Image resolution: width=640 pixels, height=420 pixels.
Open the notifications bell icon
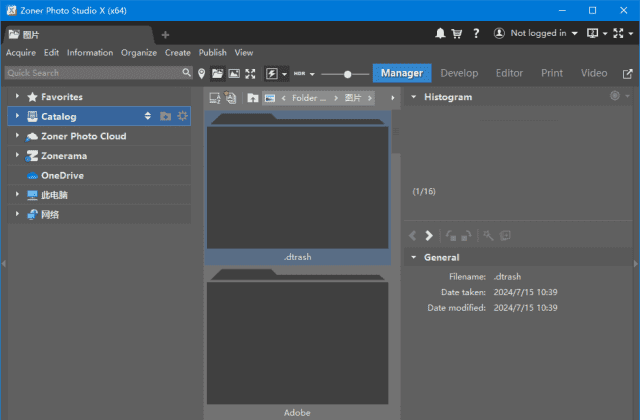(440, 33)
